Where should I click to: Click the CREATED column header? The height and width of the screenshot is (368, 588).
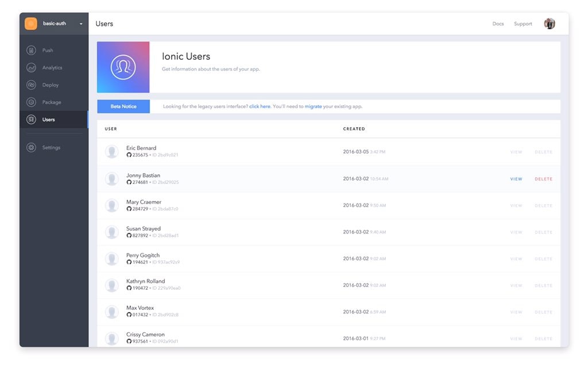pos(354,129)
